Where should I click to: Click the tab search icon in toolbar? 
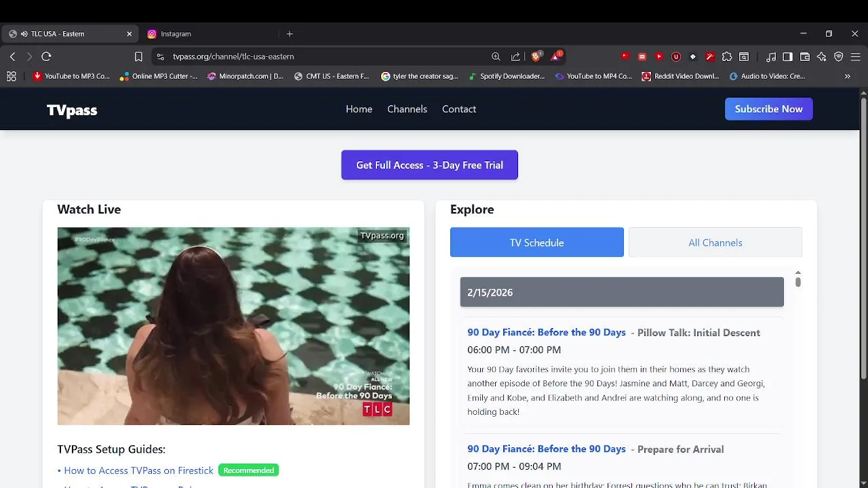click(x=744, y=57)
